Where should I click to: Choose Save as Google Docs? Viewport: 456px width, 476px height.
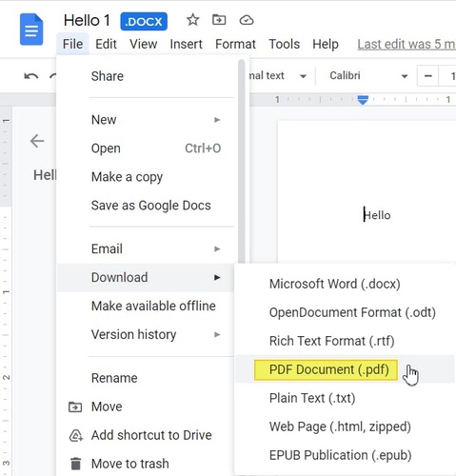click(147, 206)
